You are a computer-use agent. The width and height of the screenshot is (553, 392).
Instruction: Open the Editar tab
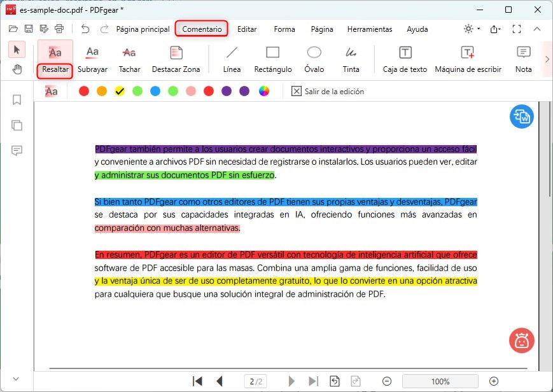click(x=247, y=29)
